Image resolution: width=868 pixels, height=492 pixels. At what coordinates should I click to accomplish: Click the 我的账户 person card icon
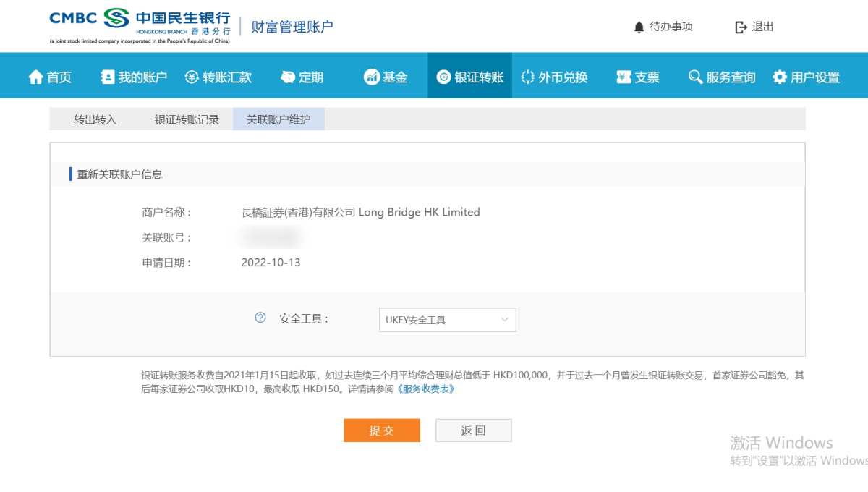tap(108, 77)
